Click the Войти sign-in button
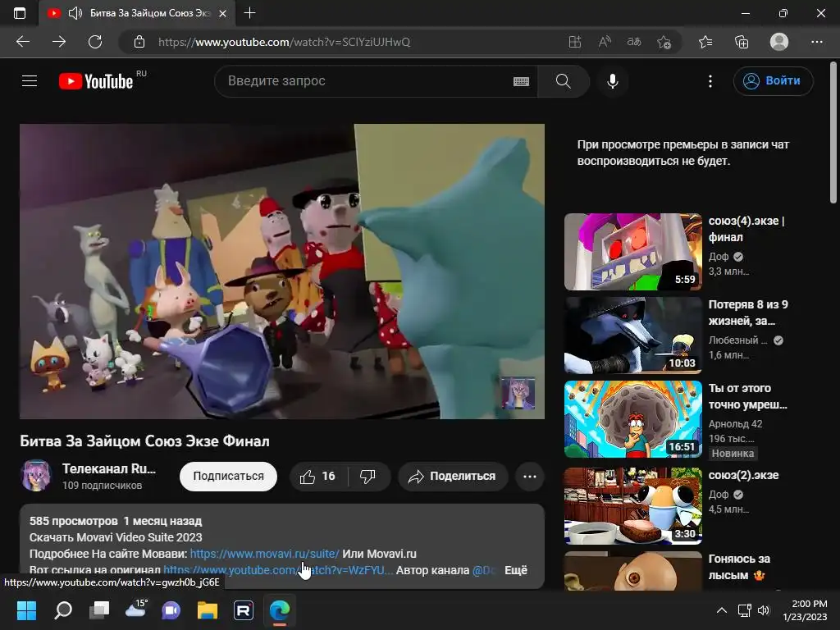This screenshot has height=630, width=840. [x=773, y=81]
